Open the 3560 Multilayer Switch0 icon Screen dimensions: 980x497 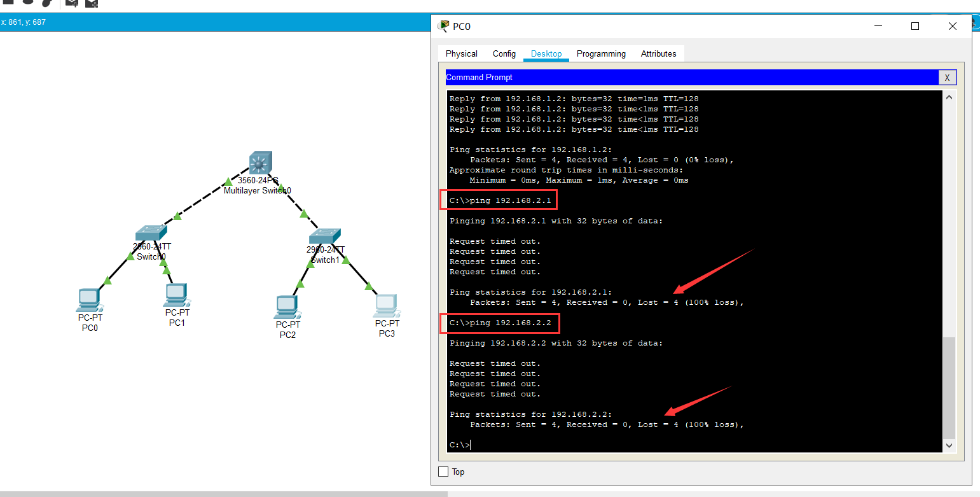pyautogui.click(x=260, y=163)
